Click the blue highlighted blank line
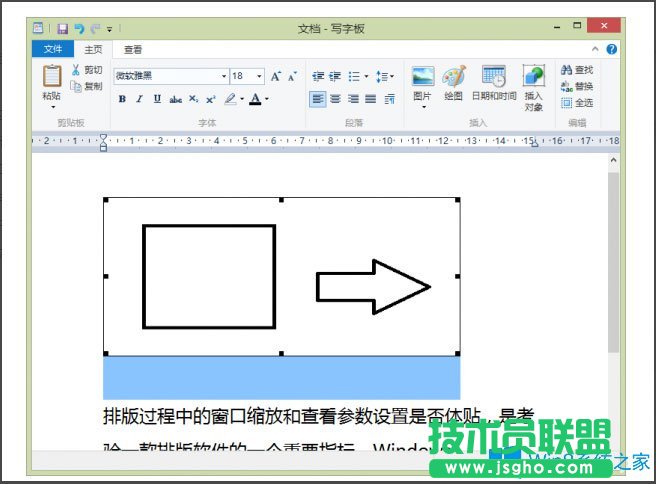656x484 pixels. (282, 378)
